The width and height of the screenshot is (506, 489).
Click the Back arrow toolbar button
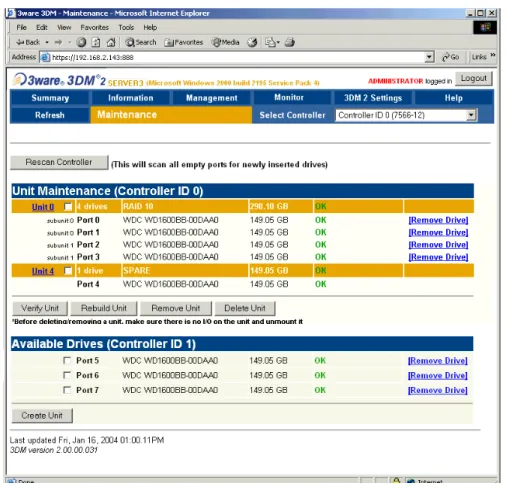(28, 42)
